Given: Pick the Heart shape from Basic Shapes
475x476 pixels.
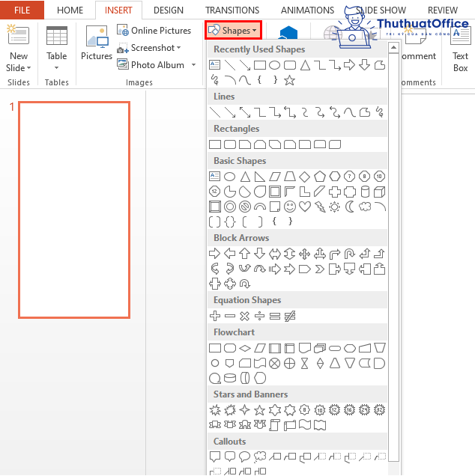Looking at the screenshot, I should tap(304, 207).
